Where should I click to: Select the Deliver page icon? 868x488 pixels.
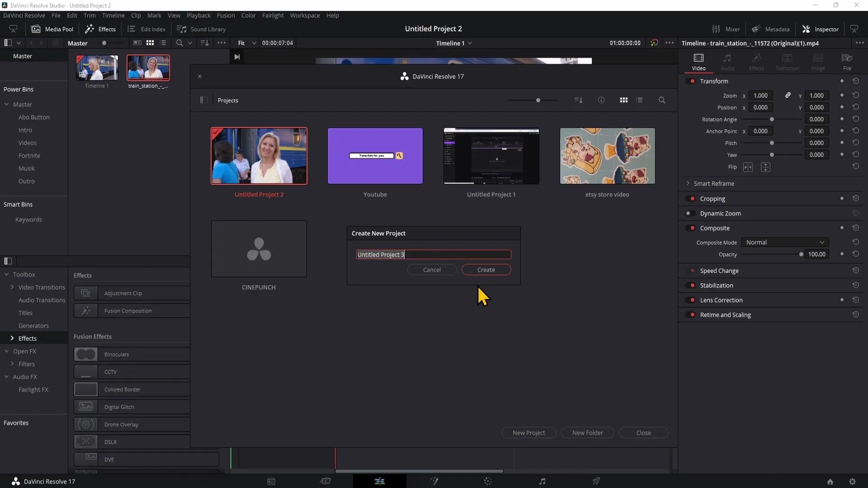(597, 481)
